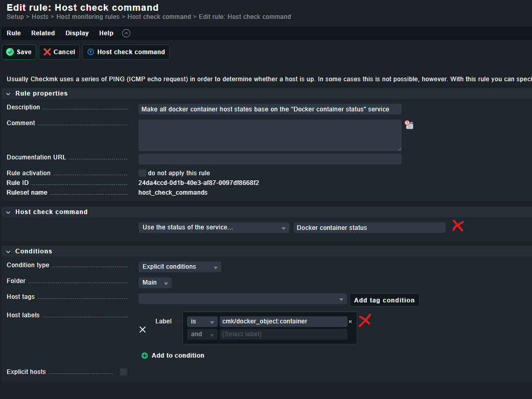Open the Related menu

(43, 33)
